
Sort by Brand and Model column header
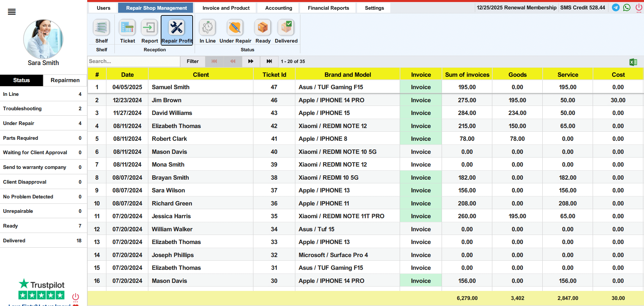pos(348,75)
